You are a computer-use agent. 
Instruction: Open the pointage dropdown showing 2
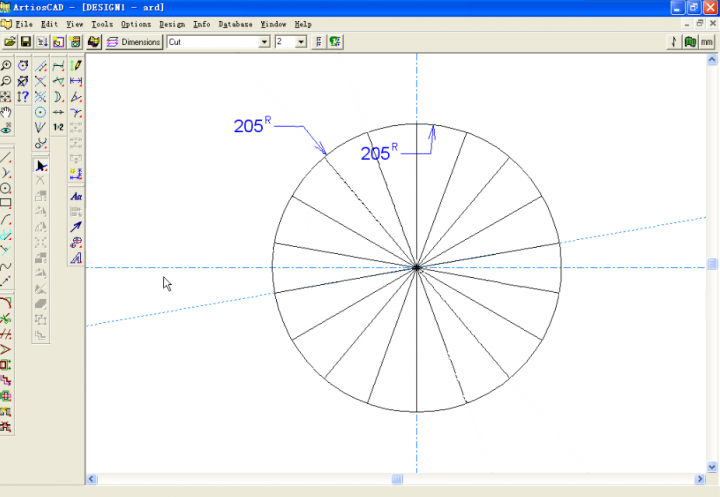point(301,42)
